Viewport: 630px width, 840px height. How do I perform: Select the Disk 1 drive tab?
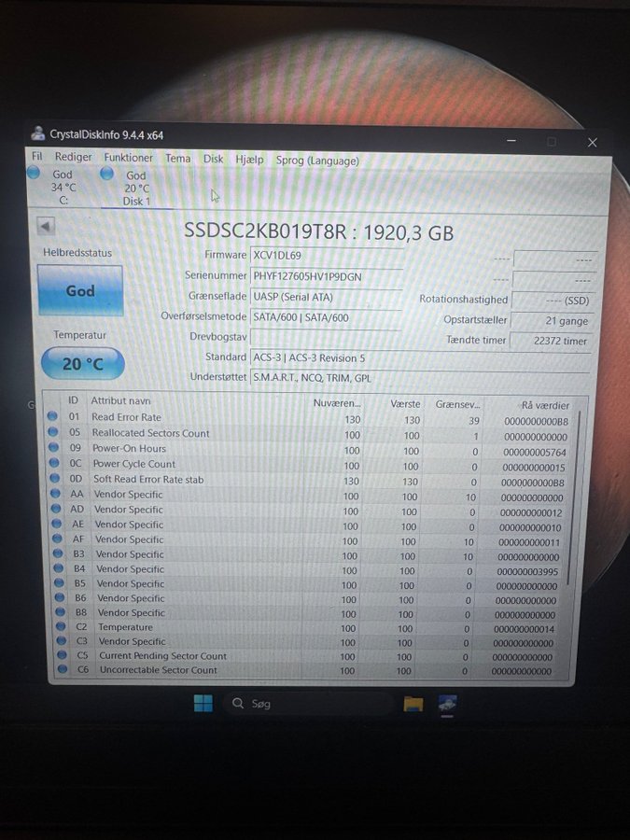134,188
